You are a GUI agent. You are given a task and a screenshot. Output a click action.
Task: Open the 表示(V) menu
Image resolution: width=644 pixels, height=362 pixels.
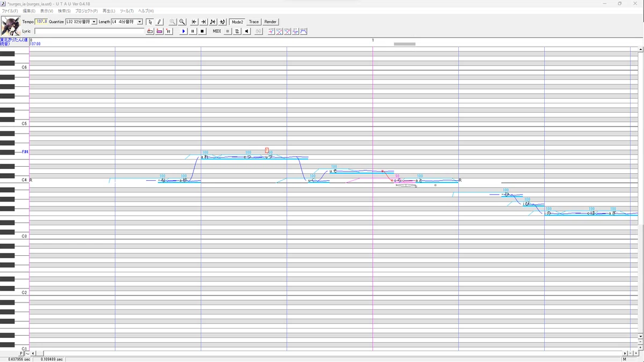point(47,11)
